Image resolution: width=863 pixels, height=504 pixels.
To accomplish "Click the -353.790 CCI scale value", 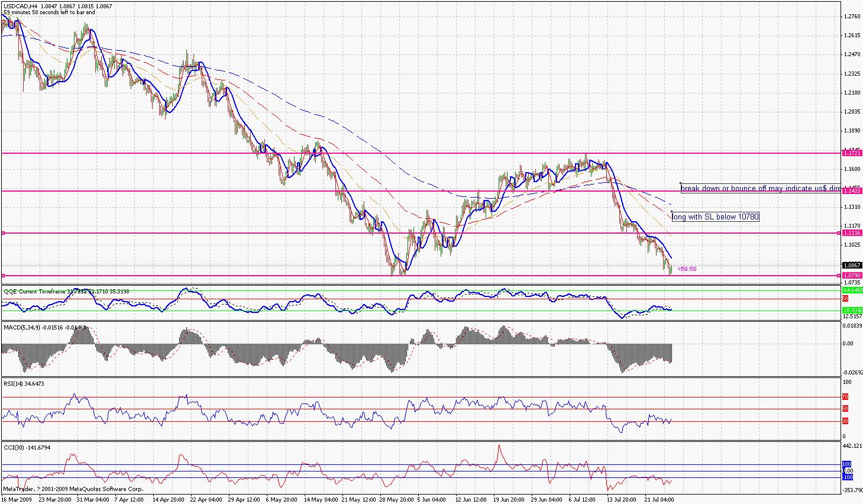I will (x=852, y=490).
